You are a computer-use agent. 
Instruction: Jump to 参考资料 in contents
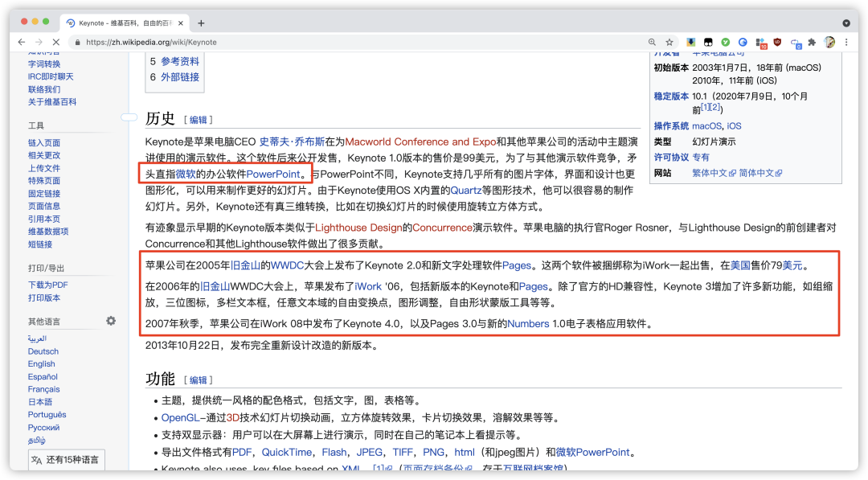tap(180, 61)
